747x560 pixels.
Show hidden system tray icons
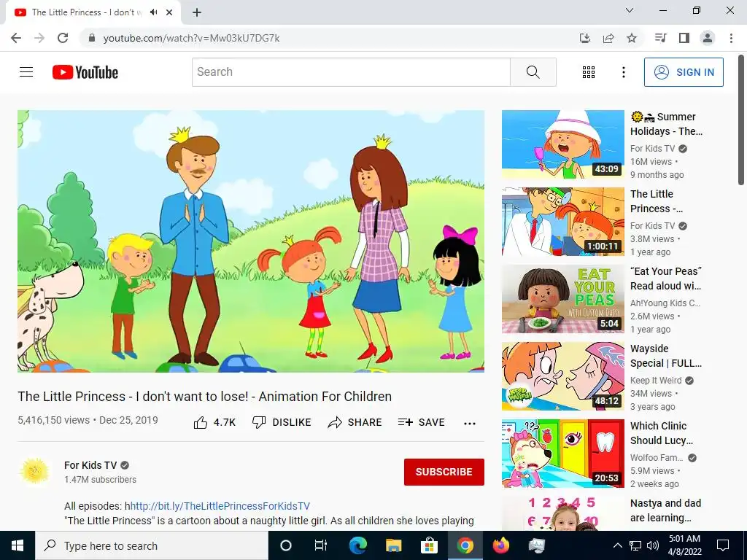click(617, 545)
